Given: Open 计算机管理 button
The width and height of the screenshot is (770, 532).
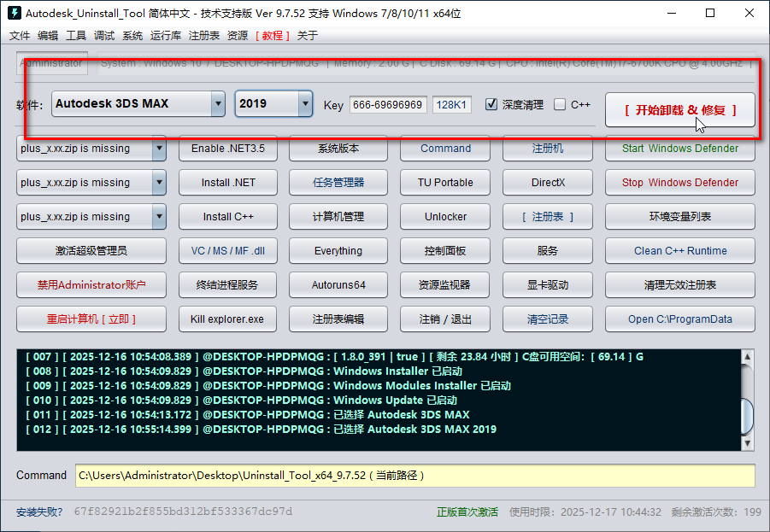Looking at the screenshot, I should [x=338, y=216].
